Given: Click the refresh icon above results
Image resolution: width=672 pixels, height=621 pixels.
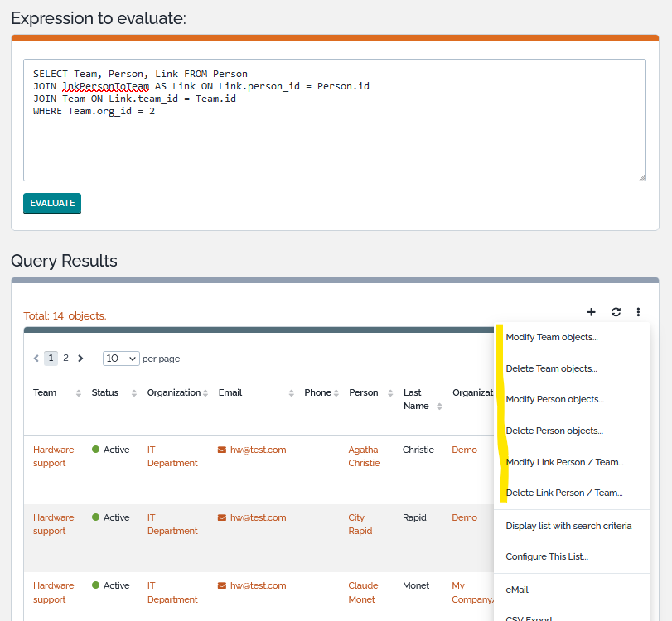Looking at the screenshot, I should (616, 312).
